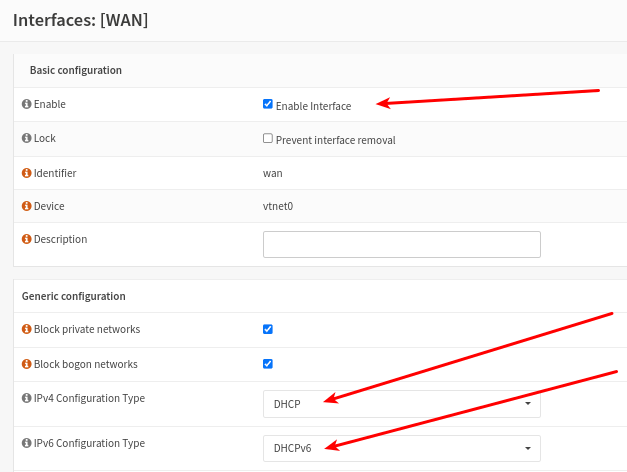Show help for the Description field
627x472 pixels.
tap(27, 240)
